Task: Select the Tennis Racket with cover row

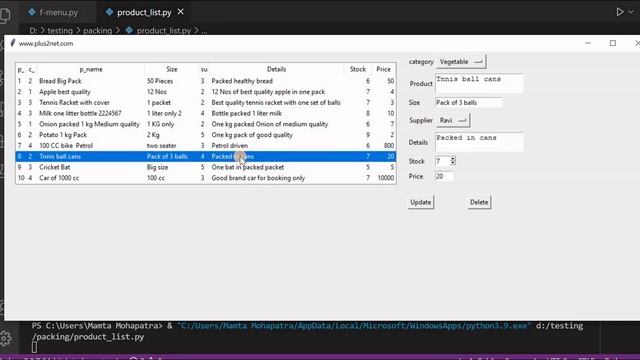Action: click(x=206, y=102)
